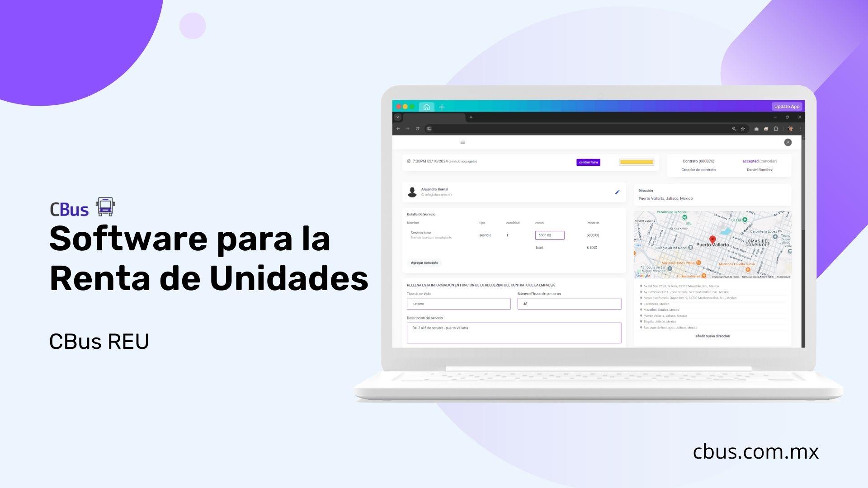Click Agregar concepto link
The width and height of the screenshot is (868, 488).
pos(421,262)
